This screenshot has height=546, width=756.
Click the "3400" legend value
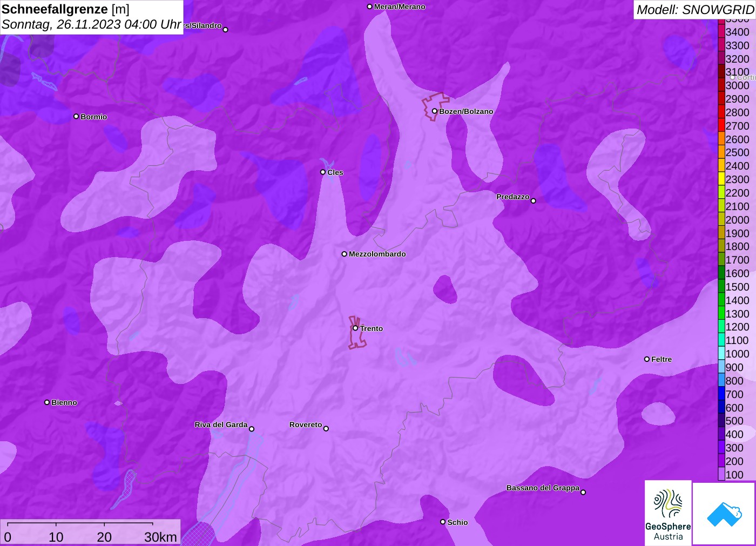click(x=737, y=32)
